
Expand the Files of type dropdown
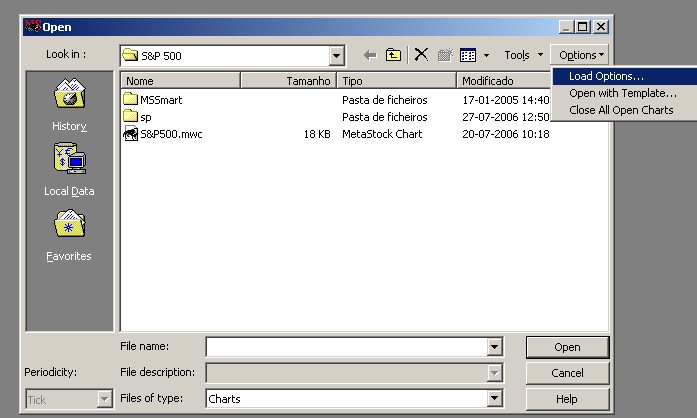[494, 399]
